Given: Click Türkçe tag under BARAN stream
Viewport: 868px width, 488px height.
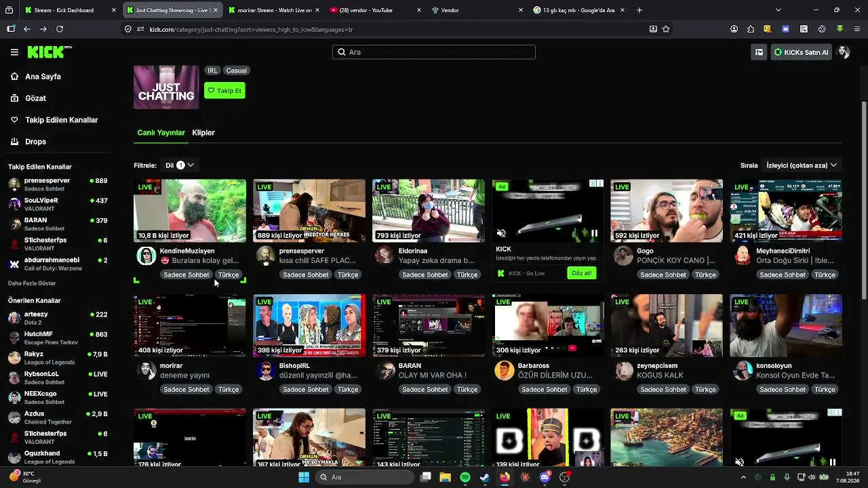Looking at the screenshot, I should (467, 390).
